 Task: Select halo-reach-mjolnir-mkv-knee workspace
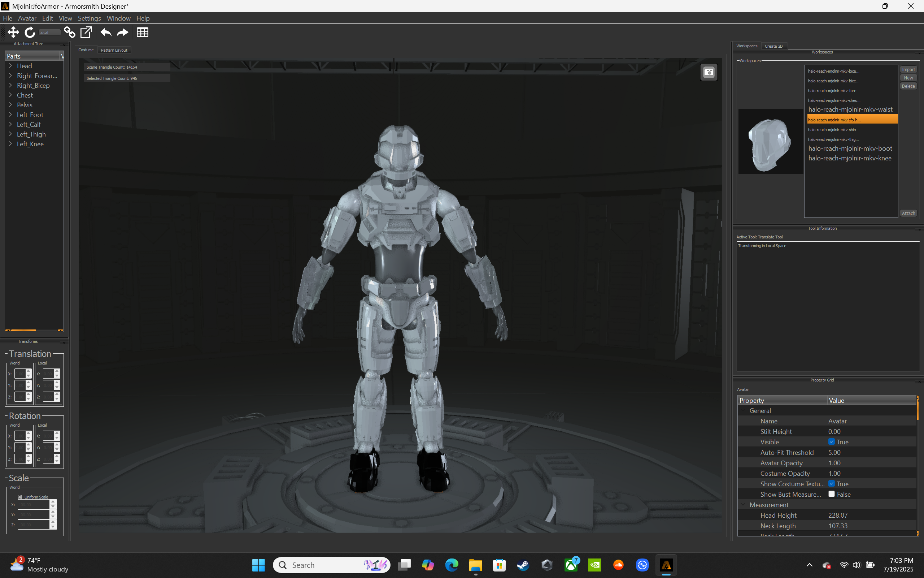850,158
